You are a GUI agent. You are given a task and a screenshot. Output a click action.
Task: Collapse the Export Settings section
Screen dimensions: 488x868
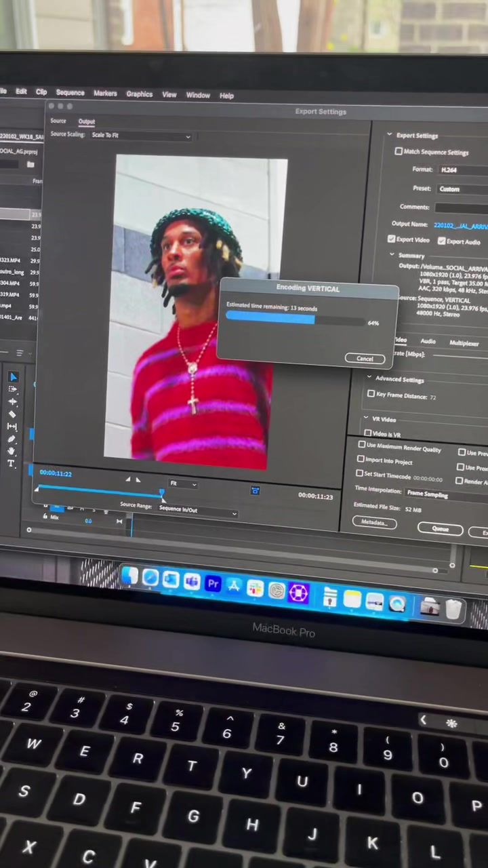point(390,134)
